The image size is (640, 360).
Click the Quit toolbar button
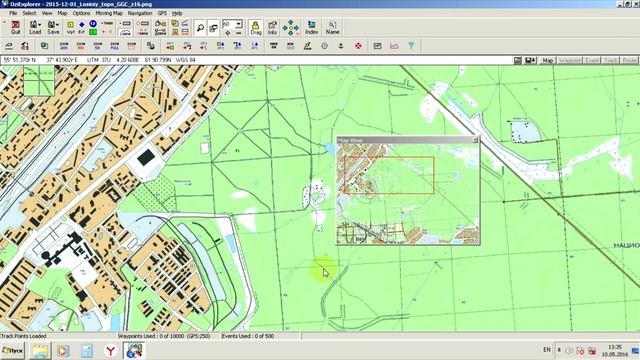(x=15, y=27)
